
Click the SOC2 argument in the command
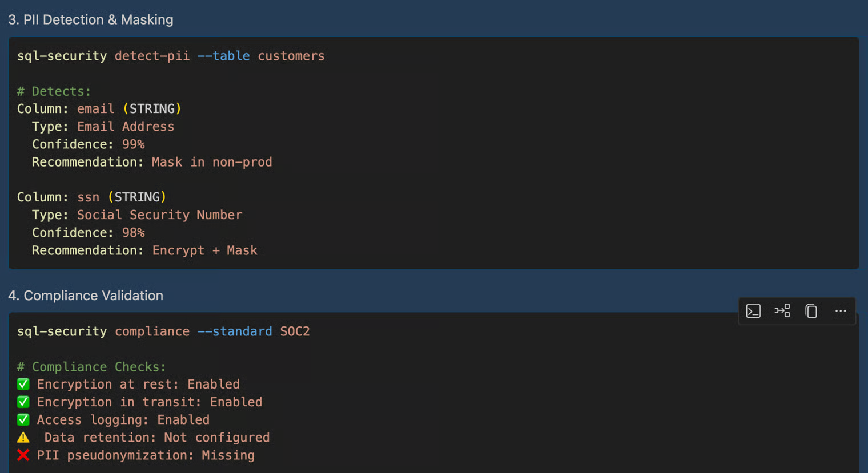coord(295,331)
